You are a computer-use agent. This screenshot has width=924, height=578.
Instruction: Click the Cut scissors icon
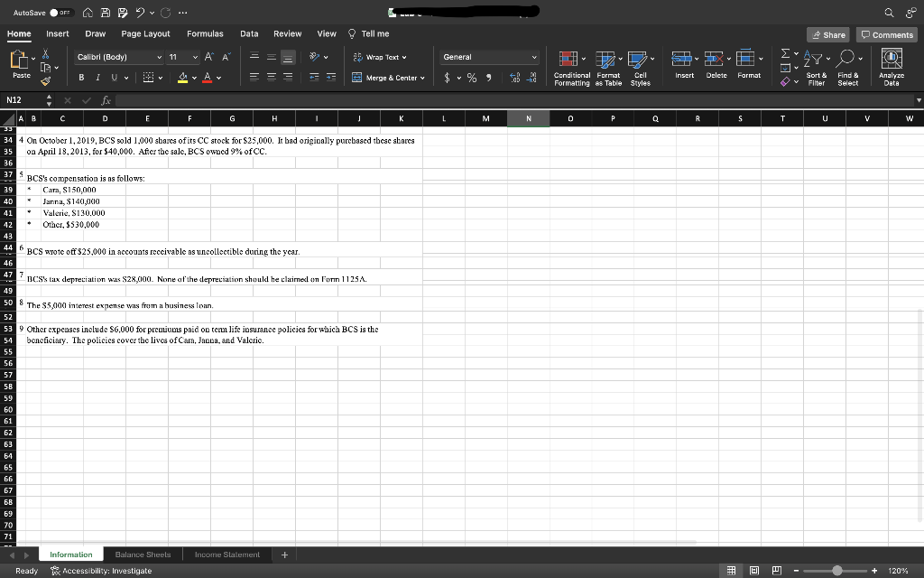point(45,54)
